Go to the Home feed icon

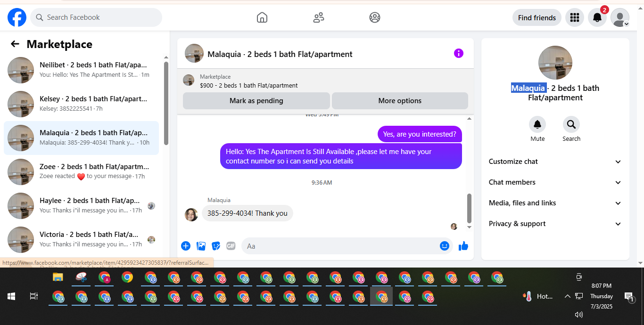[x=262, y=17]
